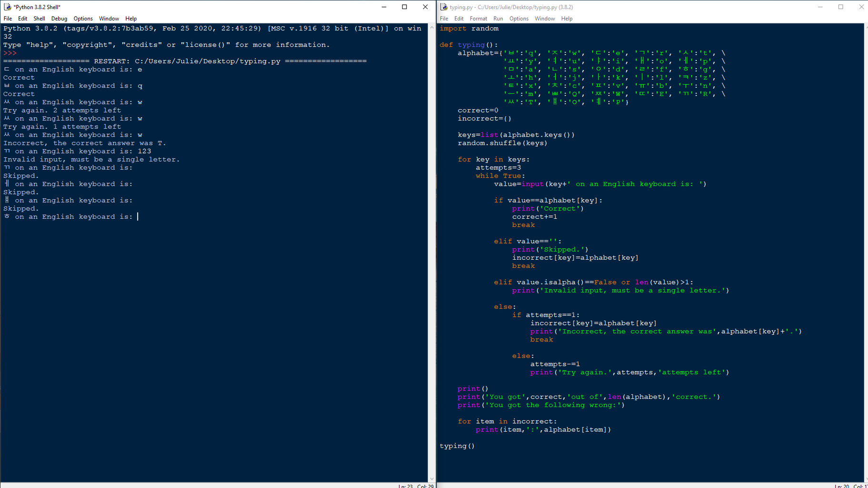Open Edit menu in Python Shell window
Screen dimensions: 868x488
(22, 19)
